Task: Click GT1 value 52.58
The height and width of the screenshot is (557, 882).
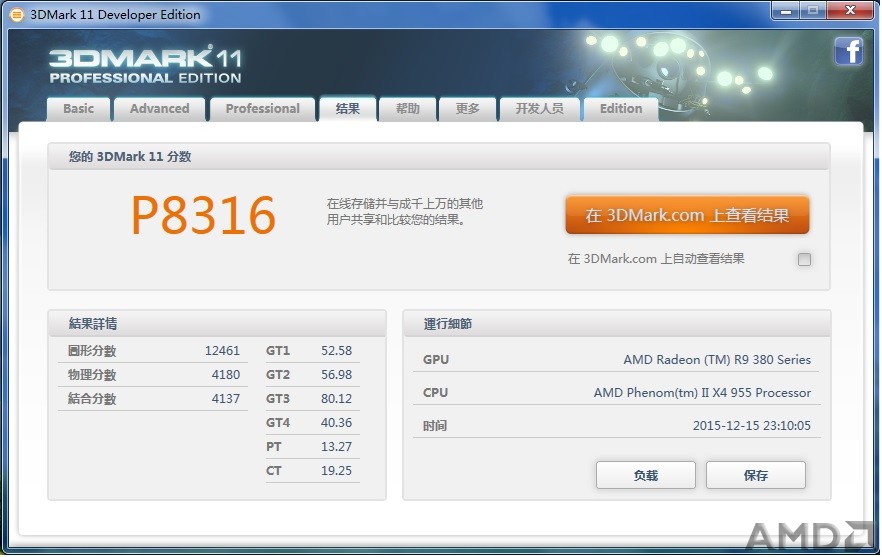Action: pos(336,351)
